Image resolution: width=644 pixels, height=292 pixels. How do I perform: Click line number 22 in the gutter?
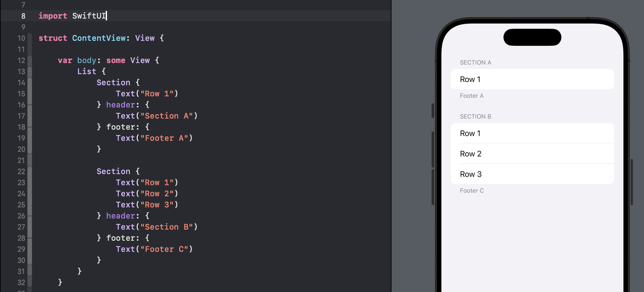coord(21,171)
